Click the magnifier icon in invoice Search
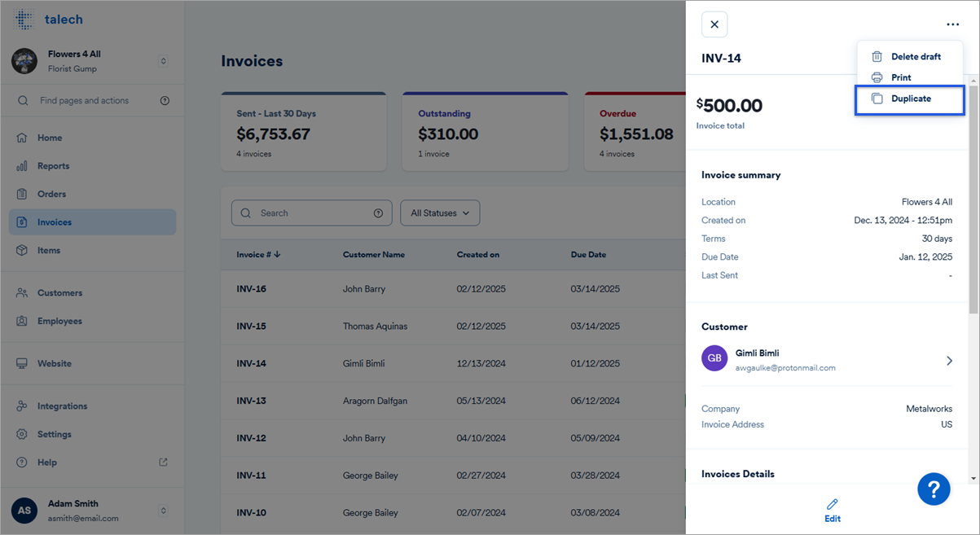980x535 pixels. point(246,213)
